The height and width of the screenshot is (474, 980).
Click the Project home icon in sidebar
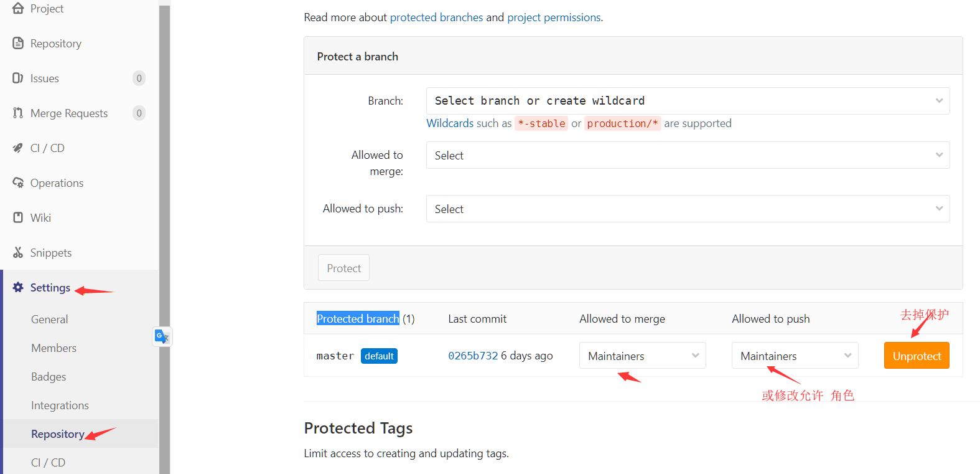click(x=18, y=8)
